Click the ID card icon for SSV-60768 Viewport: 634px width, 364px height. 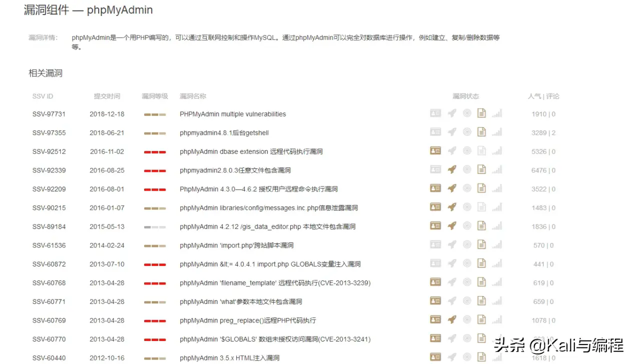435,282
